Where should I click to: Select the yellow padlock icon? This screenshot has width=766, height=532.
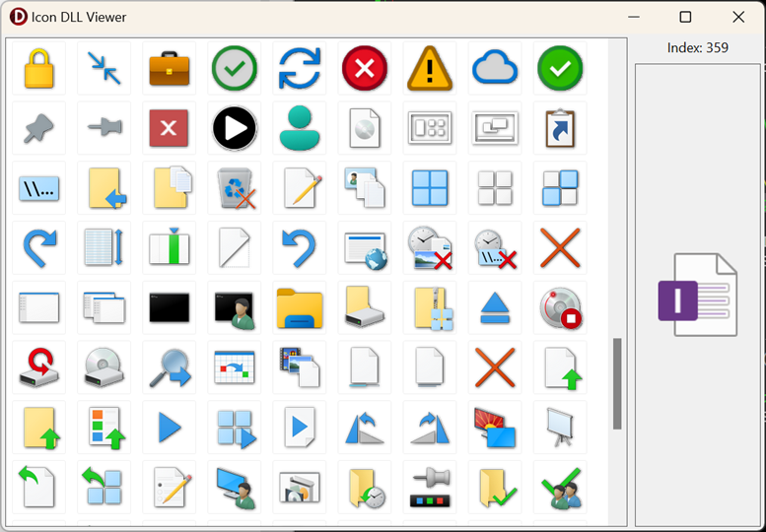click(x=39, y=68)
